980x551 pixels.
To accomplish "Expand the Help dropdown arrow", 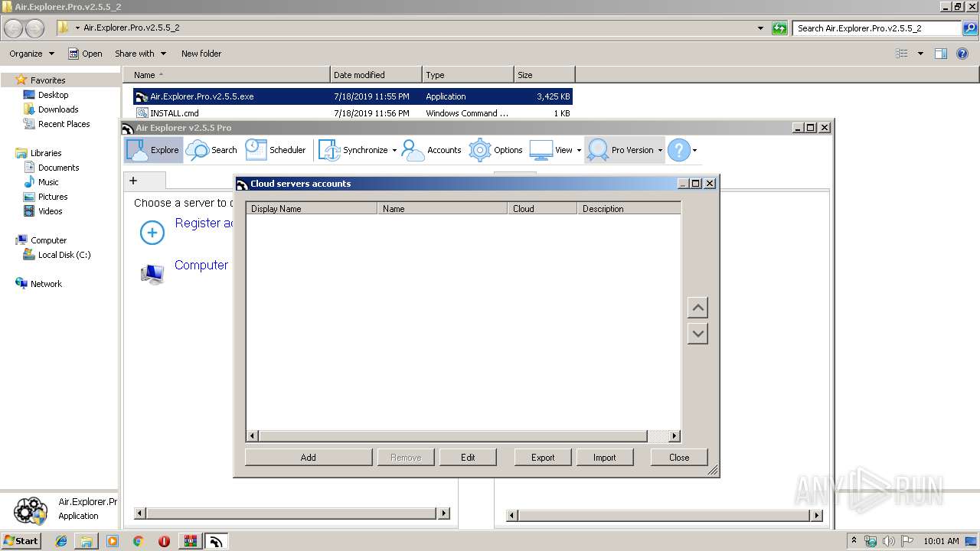I will 694,150.
